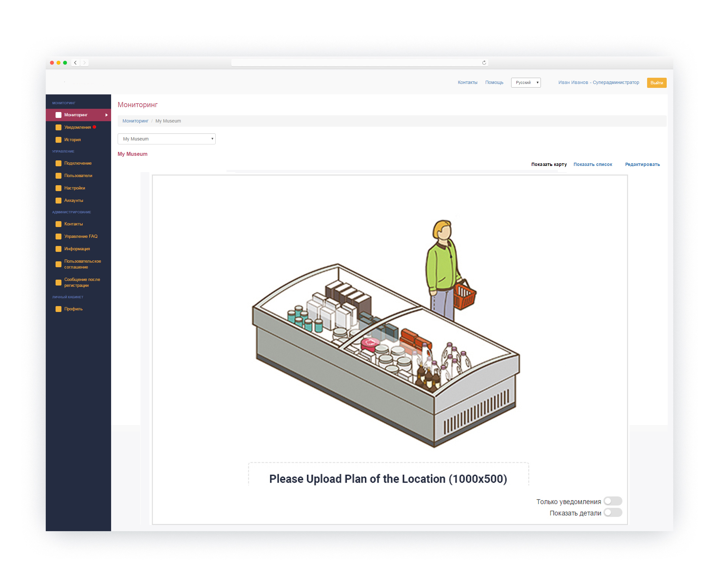The width and height of the screenshot is (719, 588).
Task: Click the Мониторинг breadcrumb link
Action: (135, 121)
